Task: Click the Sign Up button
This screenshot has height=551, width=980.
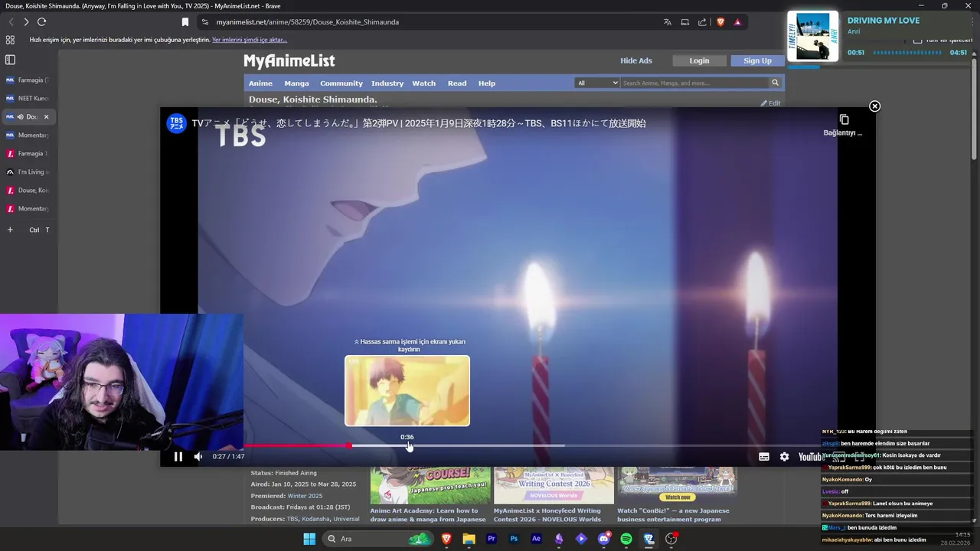Action: (x=757, y=60)
